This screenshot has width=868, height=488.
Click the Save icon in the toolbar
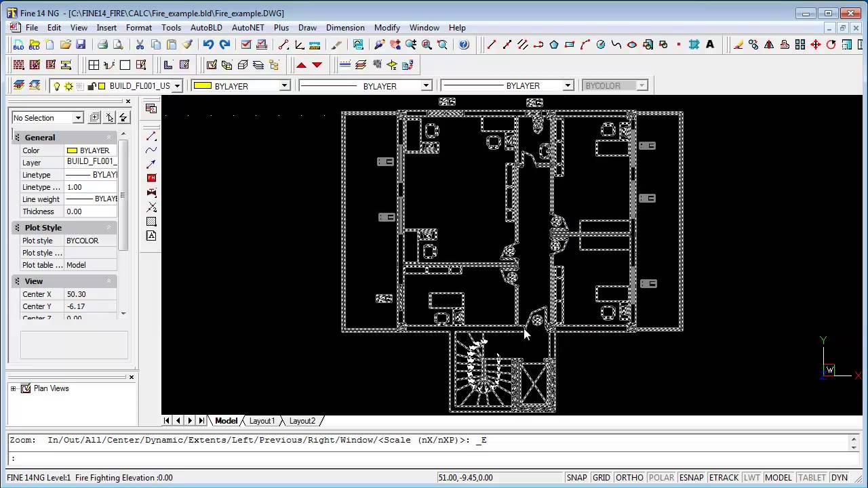[x=81, y=45]
